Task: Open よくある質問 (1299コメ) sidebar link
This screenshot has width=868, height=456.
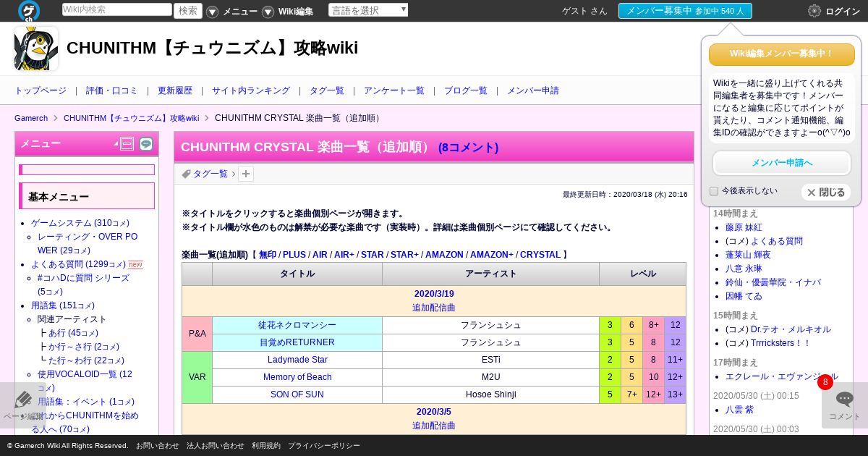Action: point(78,264)
